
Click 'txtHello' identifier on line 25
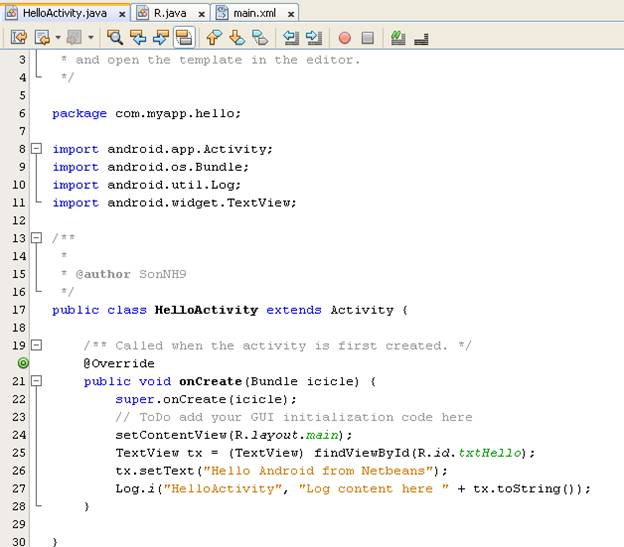coord(489,453)
